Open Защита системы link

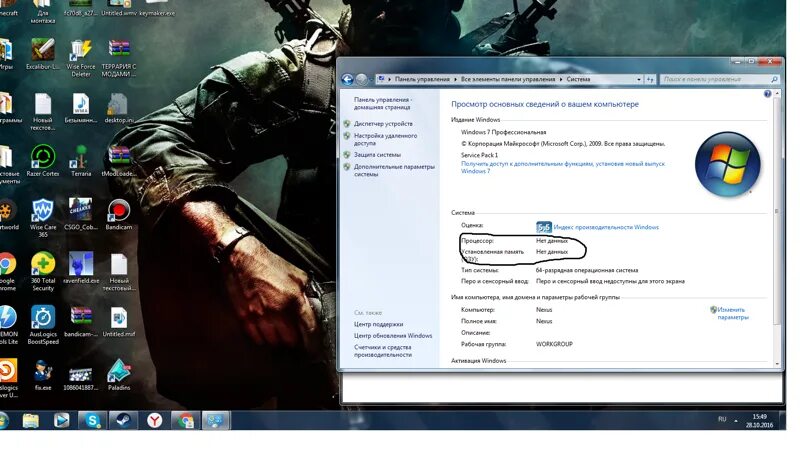pyautogui.click(x=377, y=155)
